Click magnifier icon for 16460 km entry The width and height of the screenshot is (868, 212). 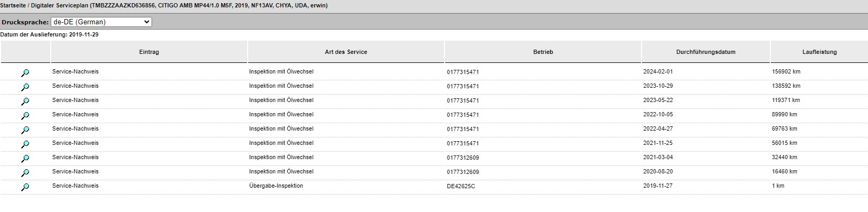25,173
